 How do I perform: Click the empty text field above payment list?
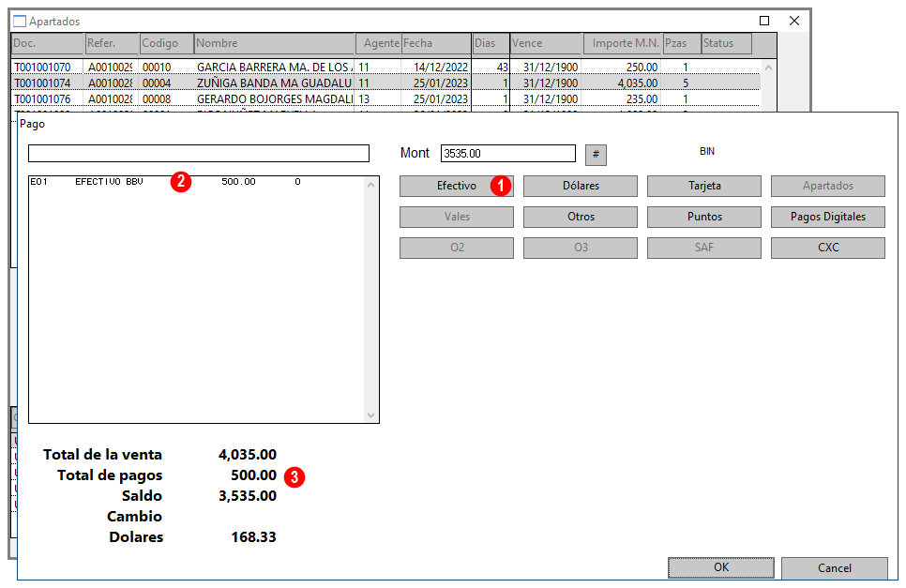coord(198,153)
